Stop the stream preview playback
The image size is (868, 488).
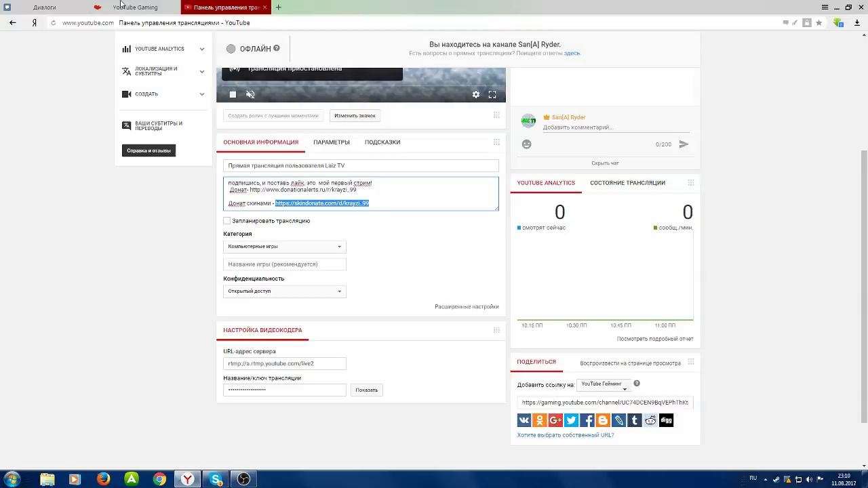click(233, 94)
